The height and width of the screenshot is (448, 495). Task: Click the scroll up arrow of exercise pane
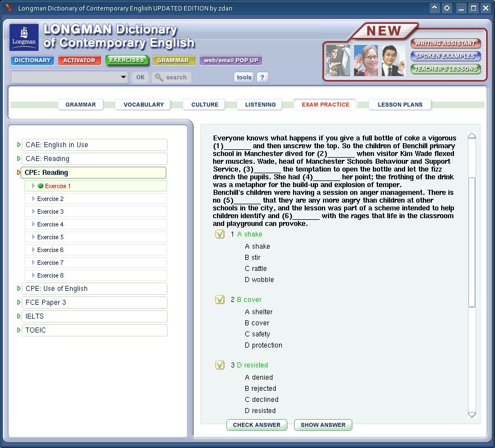pyautogui.click(x=472, y=136)
